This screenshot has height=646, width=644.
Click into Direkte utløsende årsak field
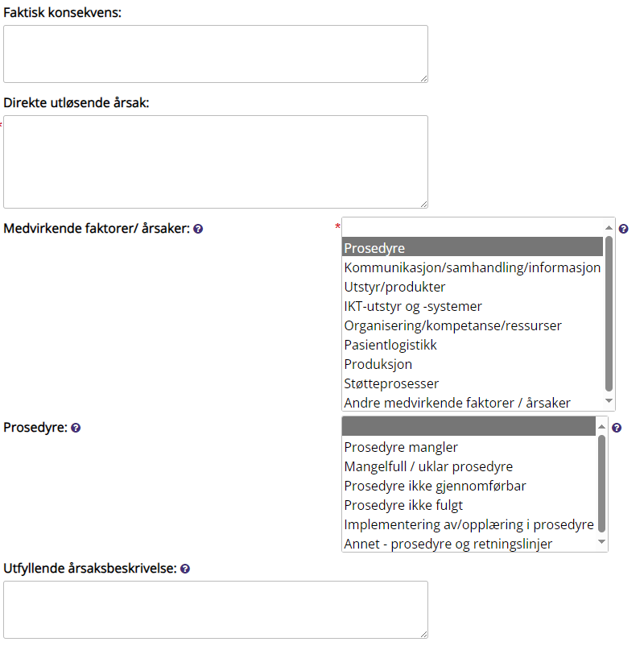pyautogui.click(x=215, y=161)
